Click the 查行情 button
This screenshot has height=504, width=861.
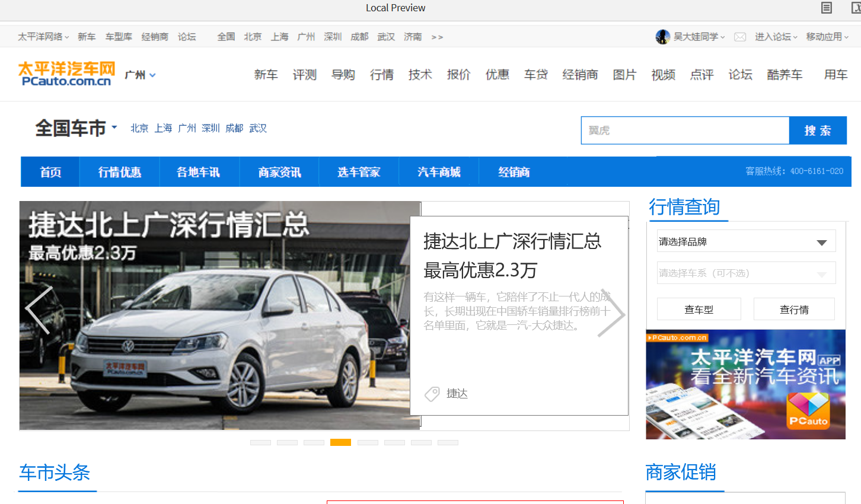click(794, 310)
